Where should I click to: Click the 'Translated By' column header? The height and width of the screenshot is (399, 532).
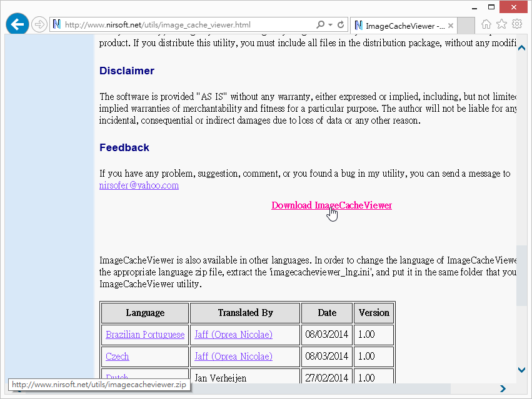pos(245,313)
